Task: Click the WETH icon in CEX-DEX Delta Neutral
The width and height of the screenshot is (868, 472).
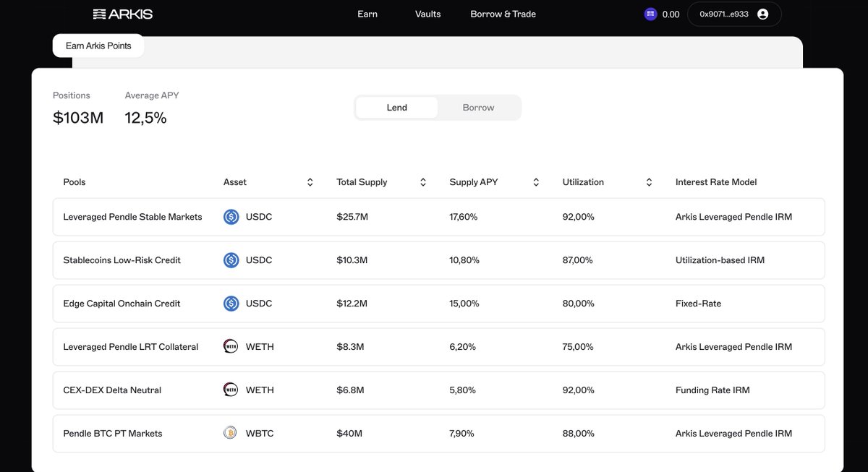Action: [x=231, y=390]
